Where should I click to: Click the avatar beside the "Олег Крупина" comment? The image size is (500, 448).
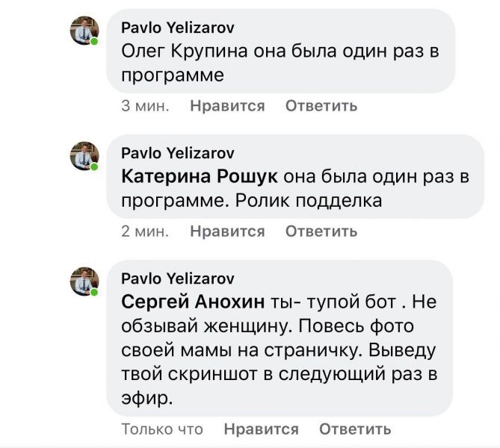coord(84,31)
